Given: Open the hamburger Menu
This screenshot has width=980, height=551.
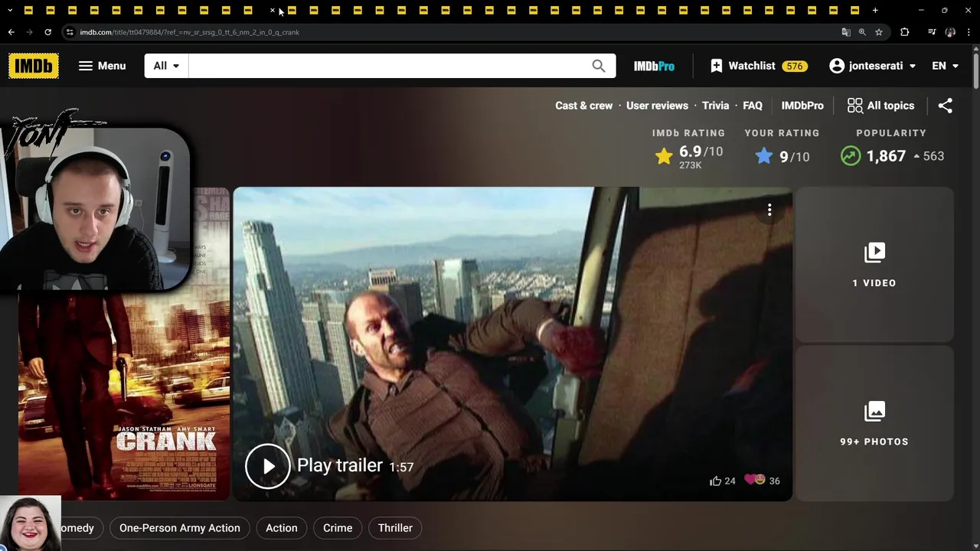Looking at the screenshot, I should (102, 66).
